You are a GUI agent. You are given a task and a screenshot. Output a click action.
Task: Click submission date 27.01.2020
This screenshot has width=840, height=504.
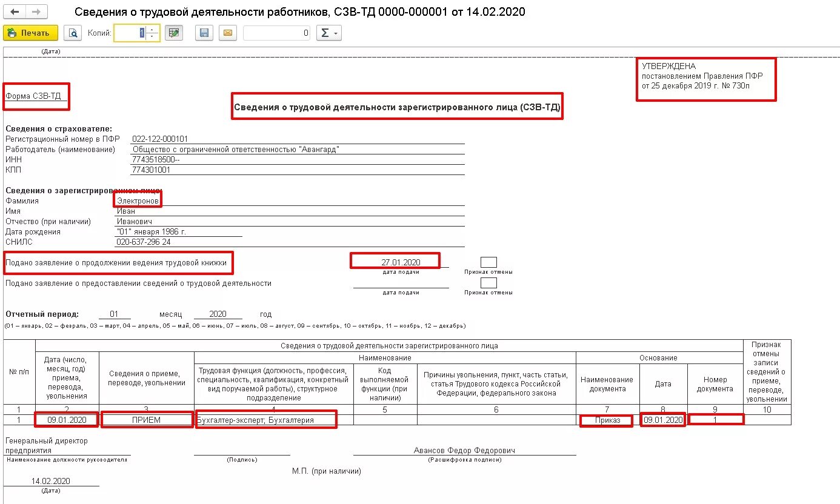tap(401, 262)
